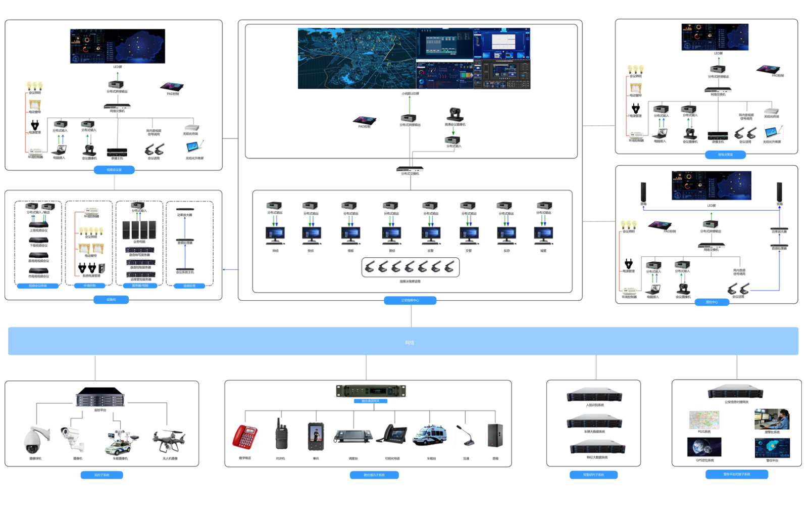Select the 公安信息对接网关 server icon
The image size is (812, 517).
[x=735, y=392]
